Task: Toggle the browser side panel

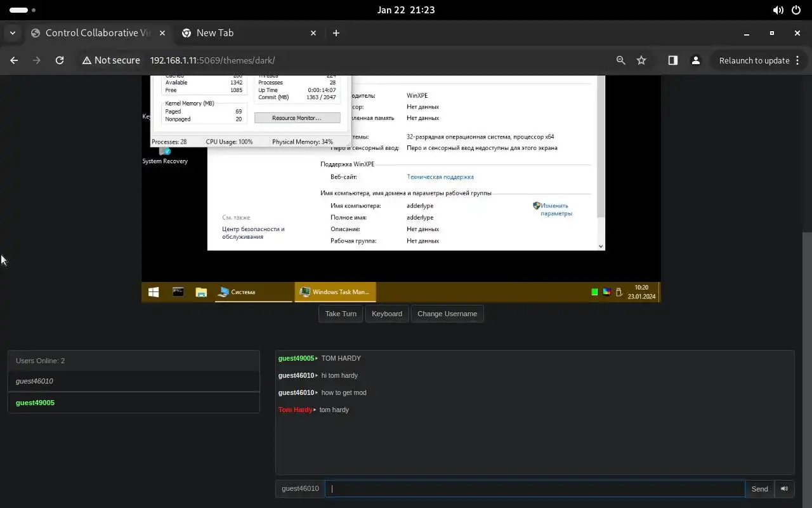Action: coord(673,60)
